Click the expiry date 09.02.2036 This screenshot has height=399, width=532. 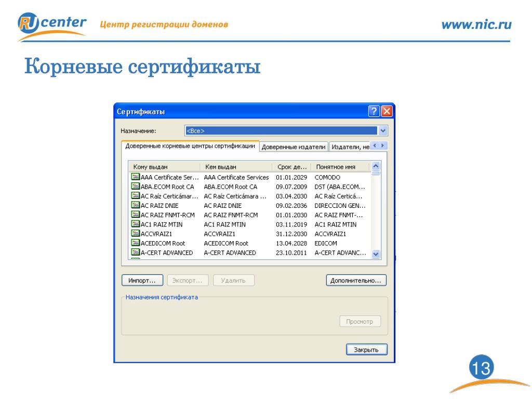coord(291,206)
